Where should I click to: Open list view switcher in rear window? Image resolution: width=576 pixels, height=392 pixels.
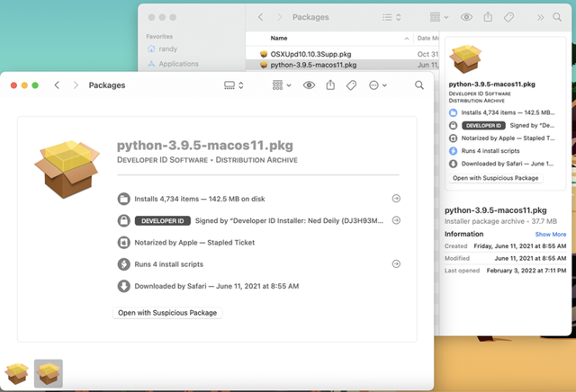coord(391,17)
